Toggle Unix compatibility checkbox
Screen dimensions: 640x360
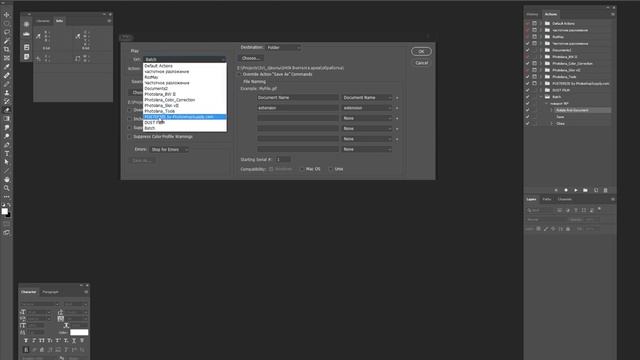point(331,169)
